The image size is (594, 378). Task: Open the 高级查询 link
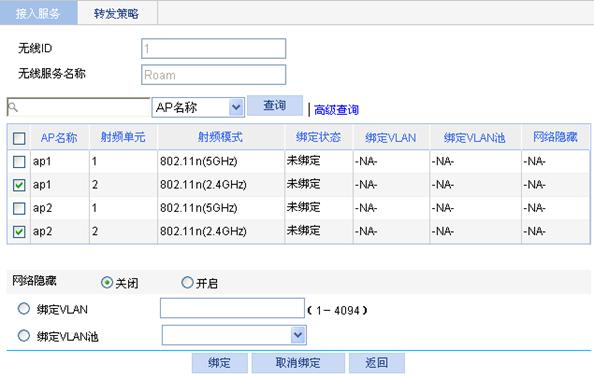point(336,110)
